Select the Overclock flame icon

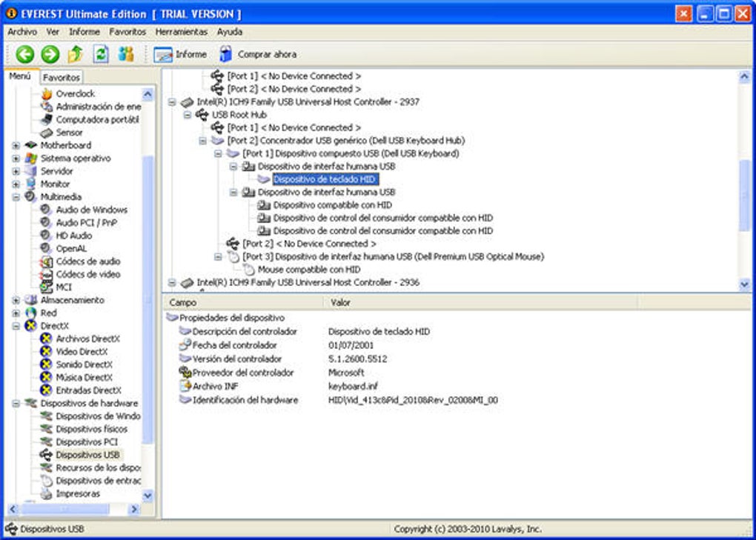(x=47, y=93)
